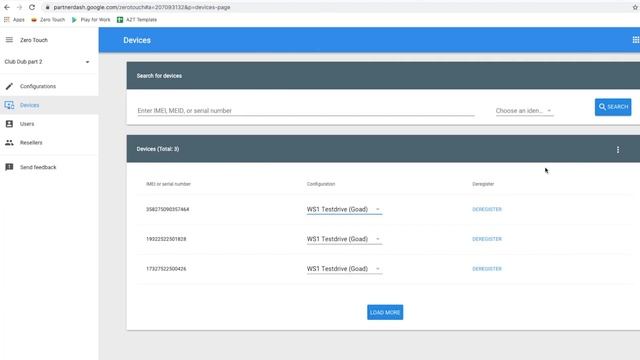Click the Users badge icon
The image size is (640, 360).
(9, 124)
